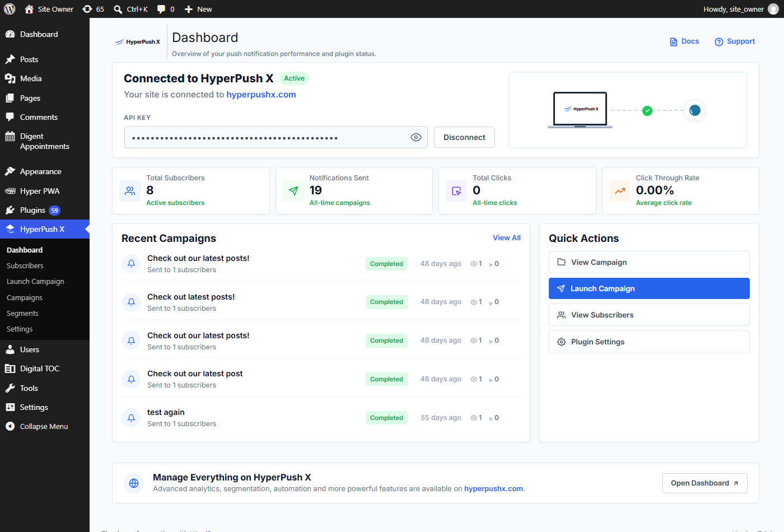The width and height of the screenshot is (784, 532).
Task: Open the site_owner user avatar
Action: pyautogui.click(x=773, y=9)
